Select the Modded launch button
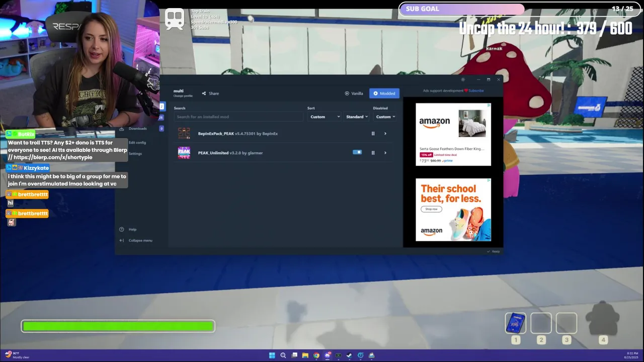This screenshot has height=362, width=644. point(384,94)
